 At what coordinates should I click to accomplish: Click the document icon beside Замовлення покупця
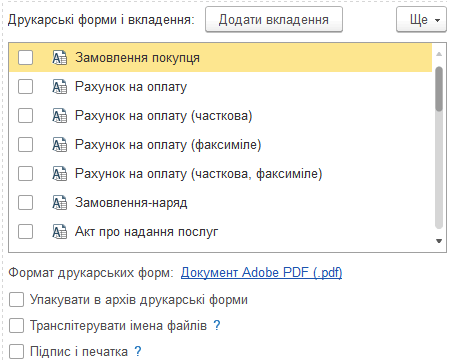pyautogui.click(x=60, y=58)
